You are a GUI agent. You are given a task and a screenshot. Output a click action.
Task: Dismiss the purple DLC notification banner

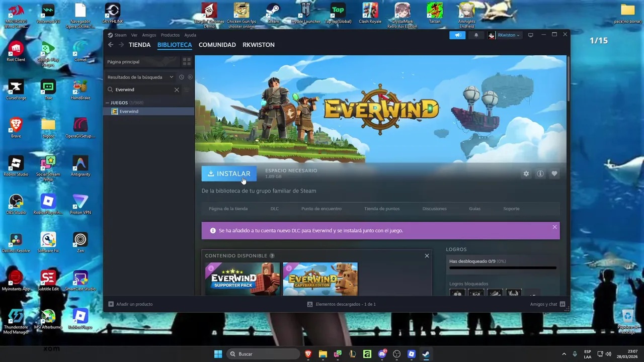(x=555, y=227)
